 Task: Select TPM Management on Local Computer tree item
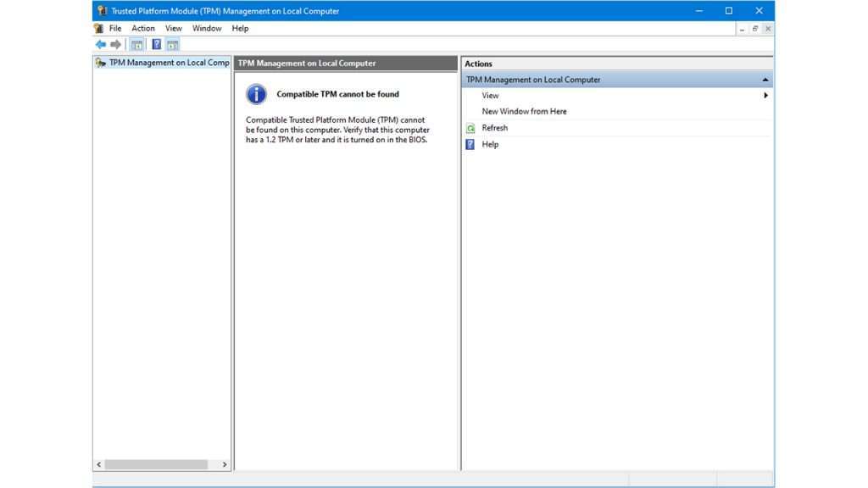(169, 63)
